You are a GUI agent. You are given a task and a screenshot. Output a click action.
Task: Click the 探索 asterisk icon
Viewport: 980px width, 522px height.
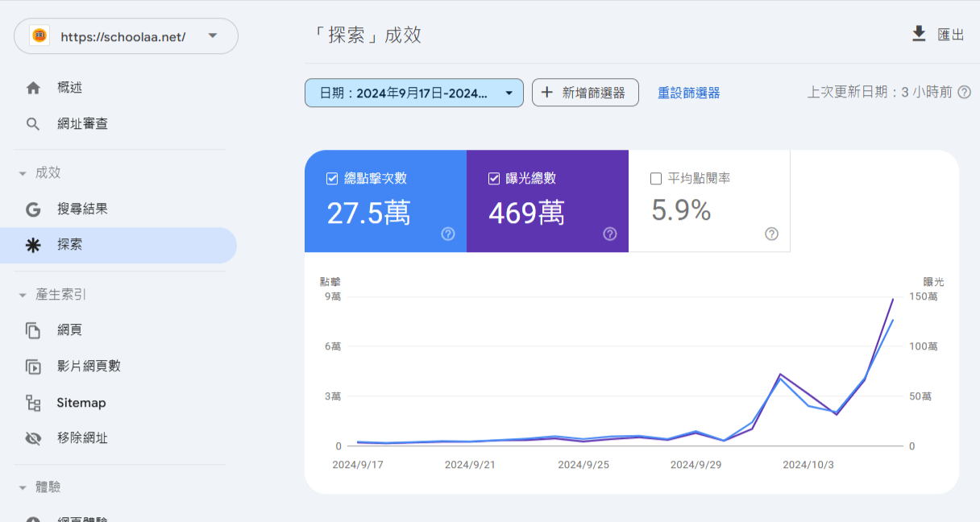click(33, 246)
